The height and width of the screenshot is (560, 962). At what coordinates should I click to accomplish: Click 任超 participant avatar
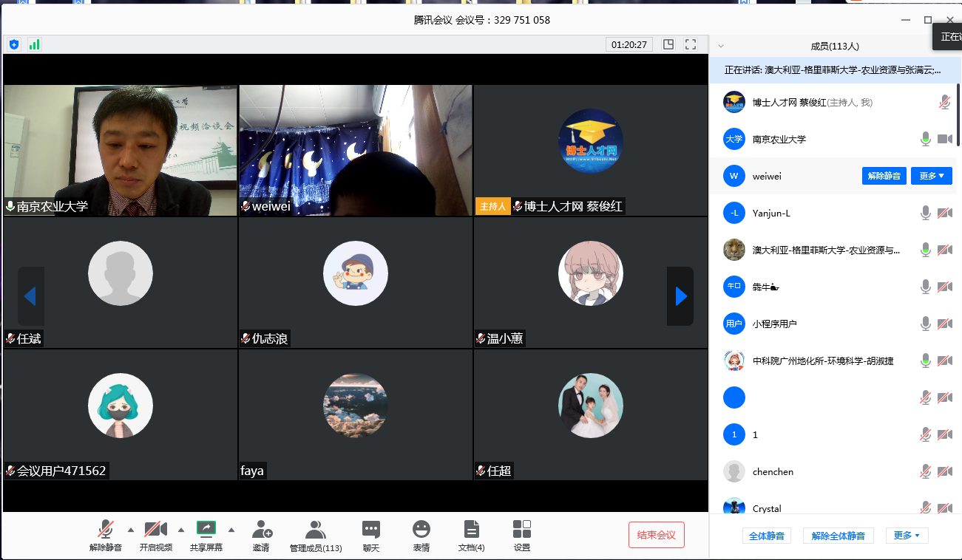(x=591, y=405)
